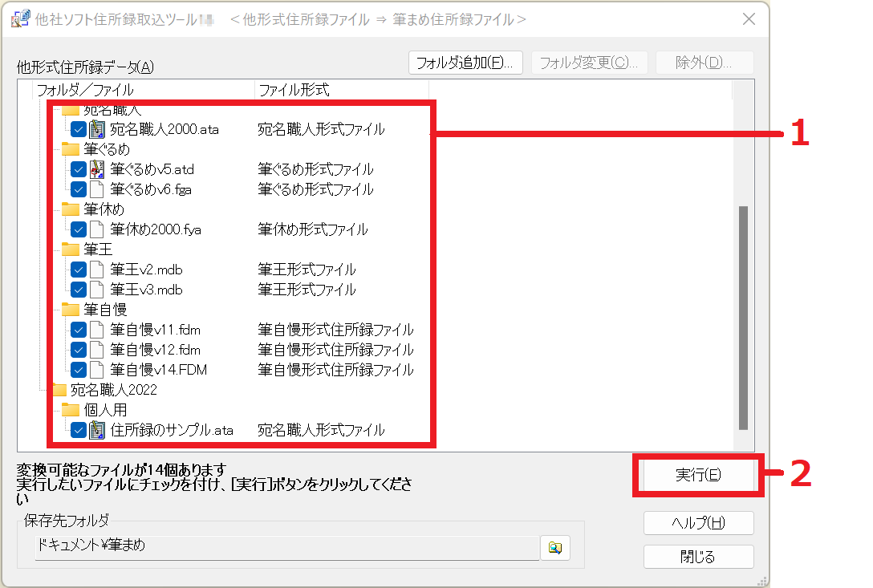Click the 筆自慢v14.FDM document icon
This screenshot has width=873, height=588.
(97, 370)
